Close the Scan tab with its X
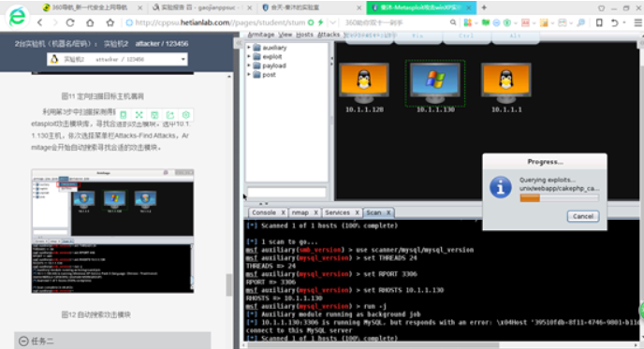 click(x=388, y=212)
